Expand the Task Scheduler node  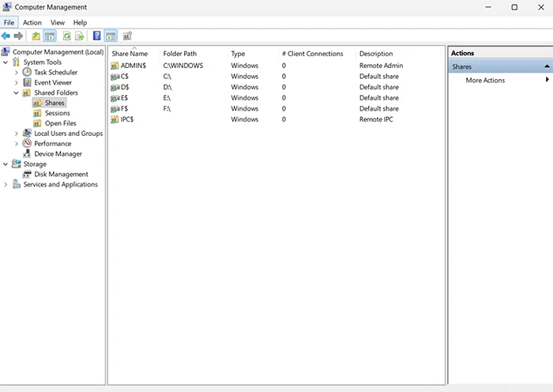point(17,73)
